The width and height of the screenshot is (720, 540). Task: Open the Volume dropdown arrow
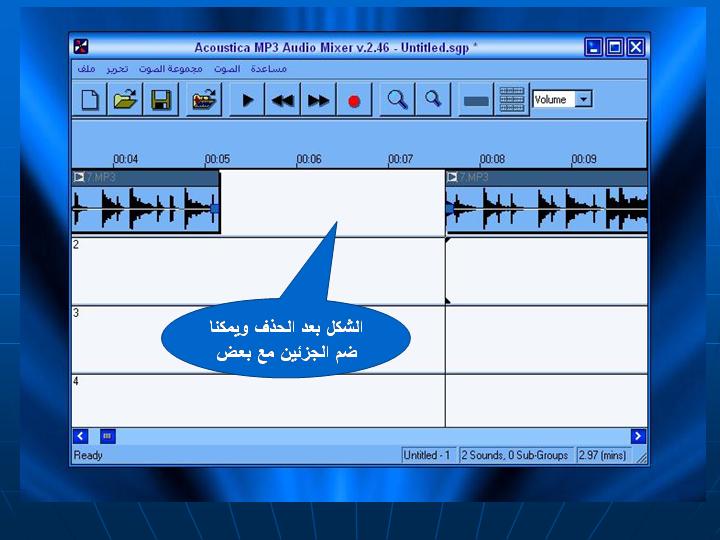[x=583, y=99]
